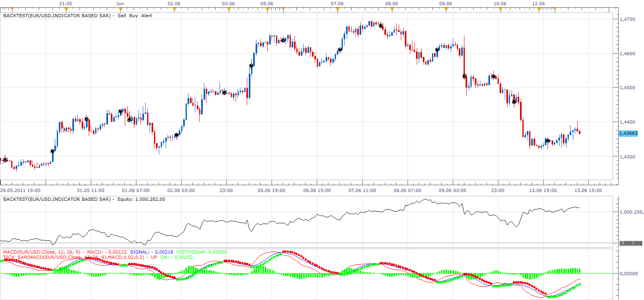Click the 07.06 11:00 time label
This screenshot has width=644, height=300.
362,190
